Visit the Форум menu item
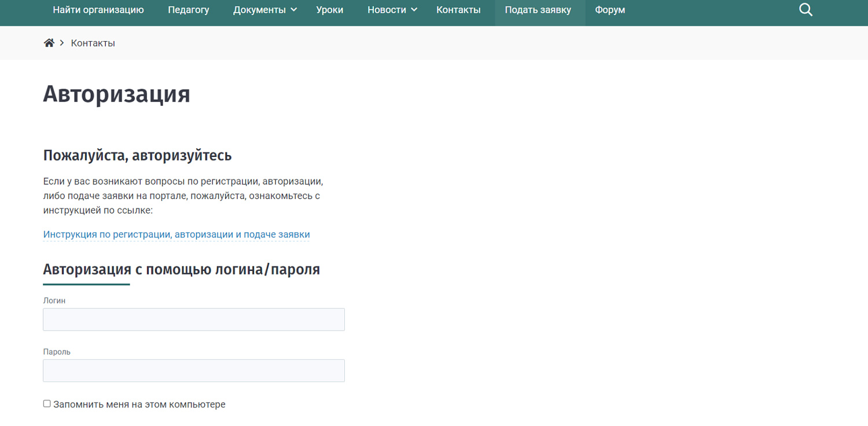Image resolution: width=868 pixels, height=426 pixels. (610, 10)
